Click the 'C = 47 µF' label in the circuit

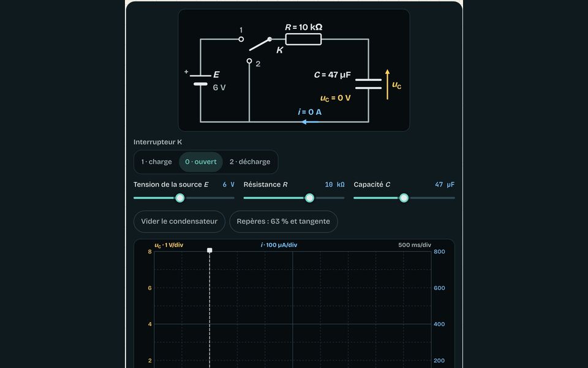[332, 75]
